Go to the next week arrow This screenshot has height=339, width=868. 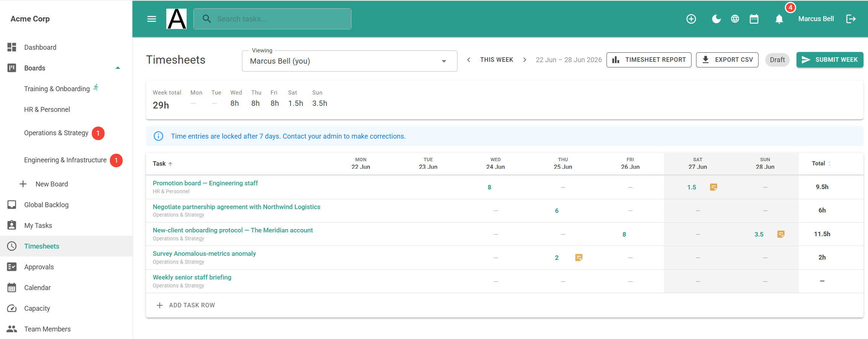(525, 60)
